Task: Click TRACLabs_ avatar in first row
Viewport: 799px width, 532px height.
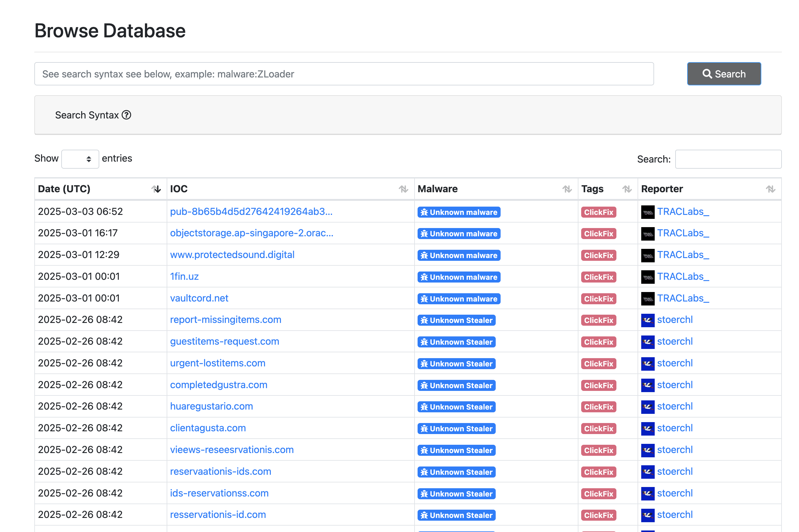Action: point(647,212)
